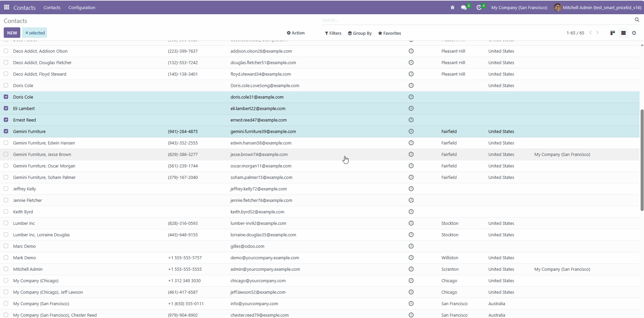Screen dimensions: 644x318
Task: Expand the Group By dropdown
Action: (x=360, y=33)
